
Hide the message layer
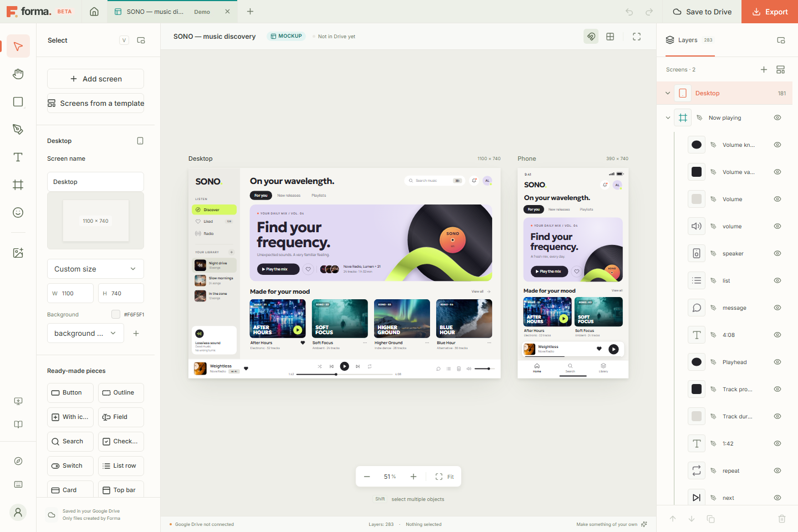click(777, 308)
